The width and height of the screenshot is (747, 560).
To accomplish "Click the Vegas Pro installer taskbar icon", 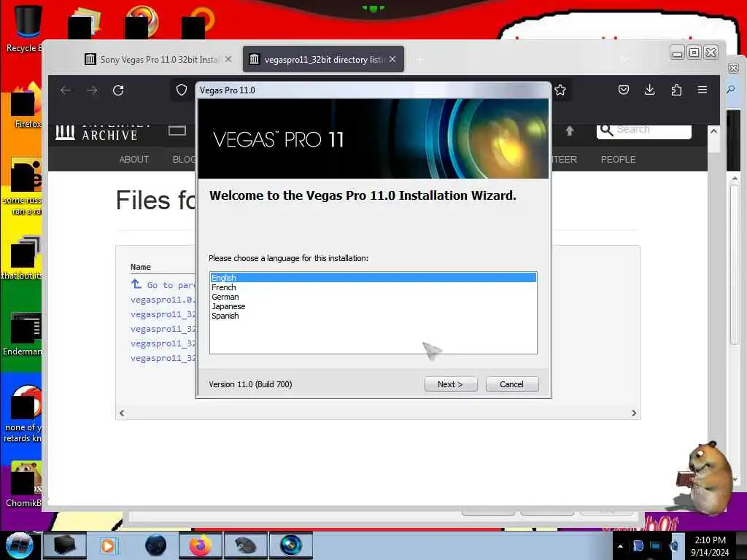I will pyautogui.click(x=291, y=545).
